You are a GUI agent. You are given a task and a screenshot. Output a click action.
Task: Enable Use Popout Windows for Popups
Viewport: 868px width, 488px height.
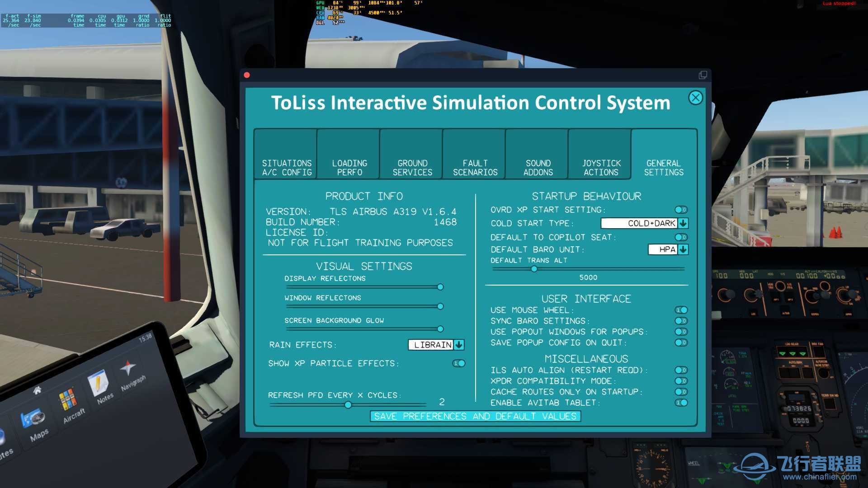tap(681, 332)
